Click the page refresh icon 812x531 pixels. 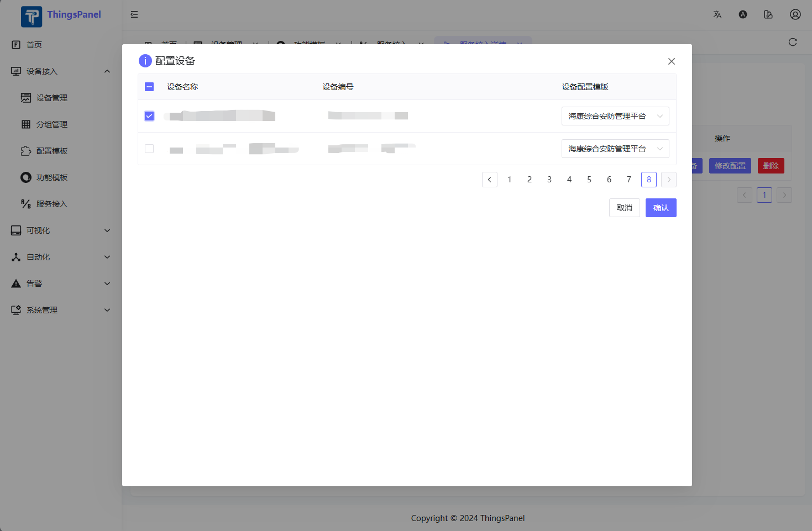792,41
